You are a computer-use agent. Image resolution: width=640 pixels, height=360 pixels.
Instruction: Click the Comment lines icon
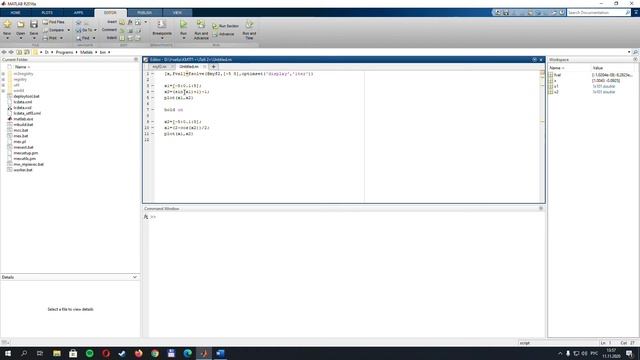click(x=122, y=30)
